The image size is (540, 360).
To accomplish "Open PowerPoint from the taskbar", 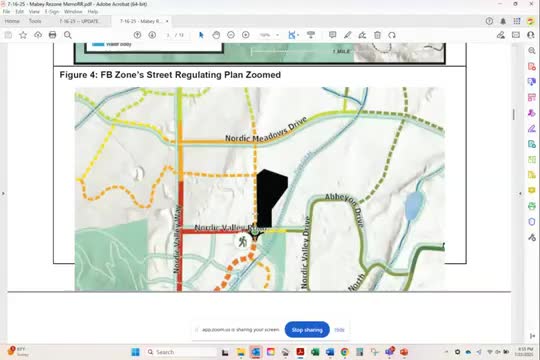I will click(404, 352).
